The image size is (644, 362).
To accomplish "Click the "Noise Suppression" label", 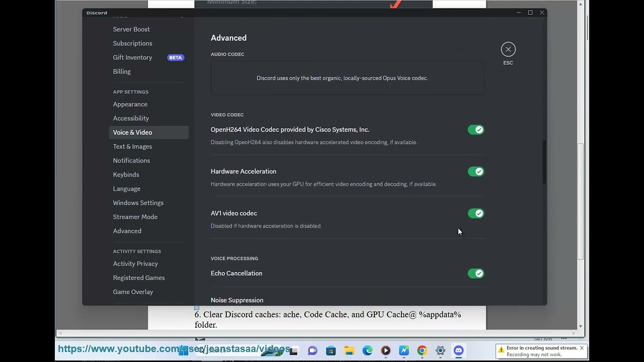I will 237,300.
